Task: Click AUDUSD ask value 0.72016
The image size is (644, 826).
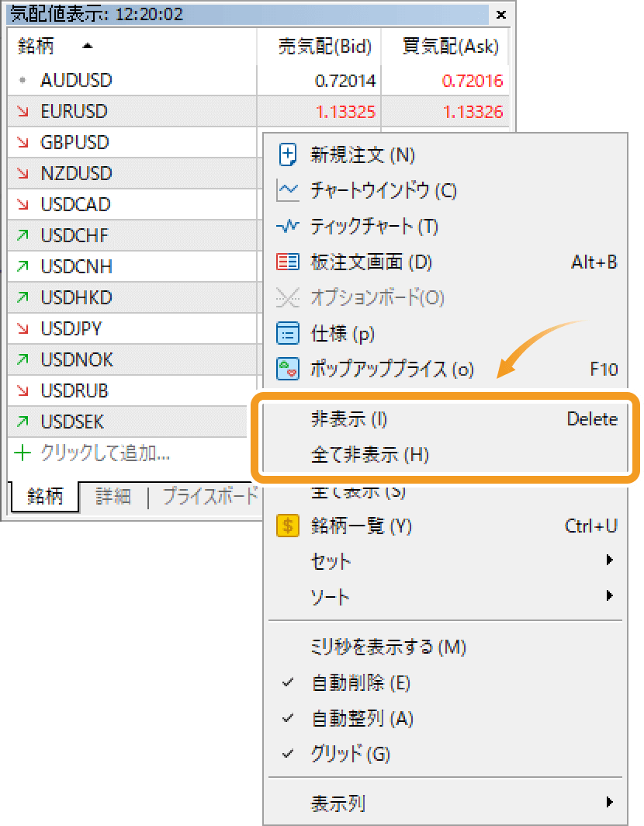Action: tap(473, 81)
